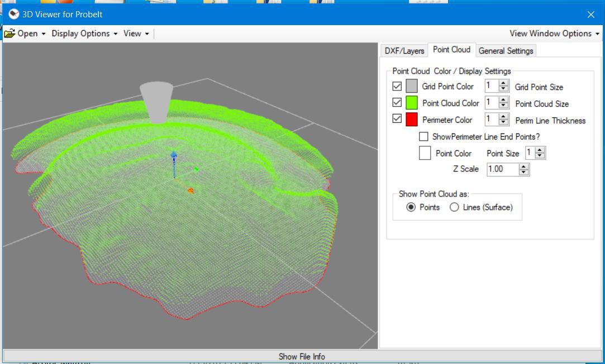The width and height of the screenshot is (605, 364).
Task: Select Lines (Surface) radio button
Action: click(454, 207)
